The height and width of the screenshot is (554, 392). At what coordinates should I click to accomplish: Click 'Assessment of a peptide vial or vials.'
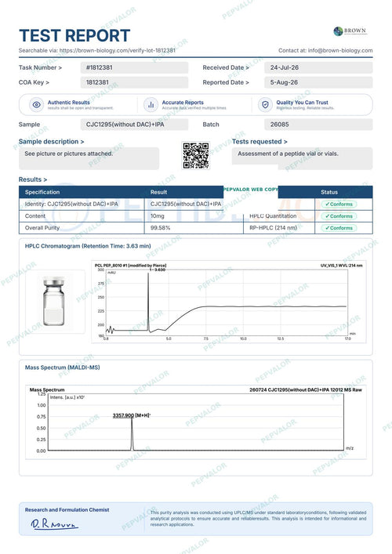point(288,154)
